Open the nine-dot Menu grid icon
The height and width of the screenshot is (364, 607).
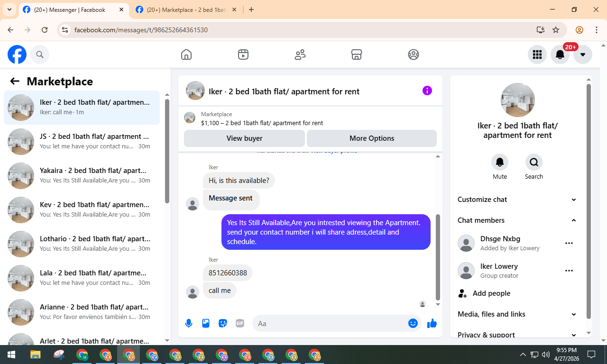coord(537,55)
